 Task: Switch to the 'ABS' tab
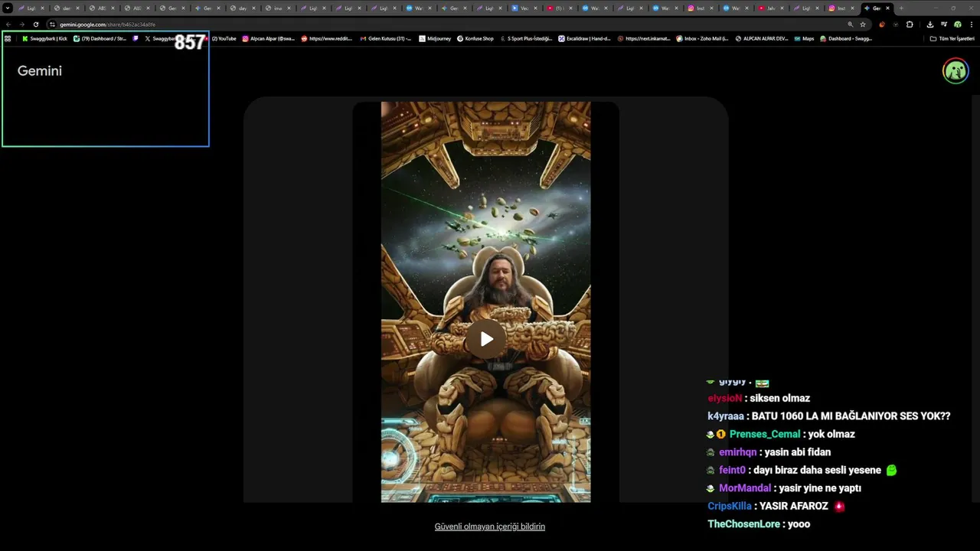pyautogui.click(x=101, y=8)
